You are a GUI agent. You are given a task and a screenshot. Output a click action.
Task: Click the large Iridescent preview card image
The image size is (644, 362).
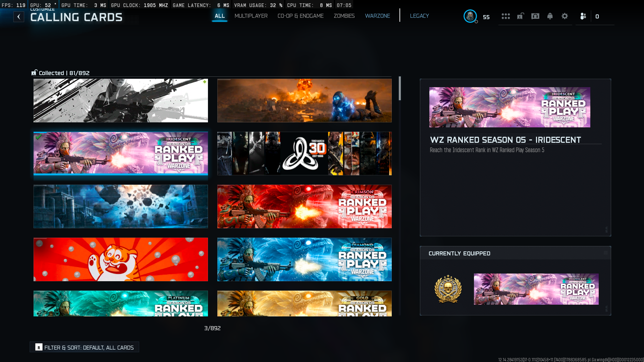510,107
